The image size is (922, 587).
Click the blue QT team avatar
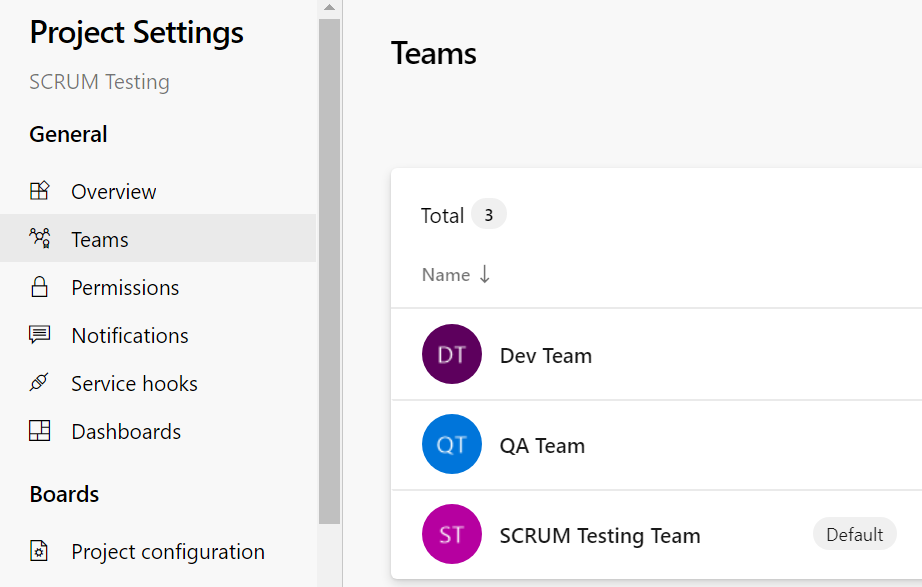pyautogui.click(x=452, y=444)
